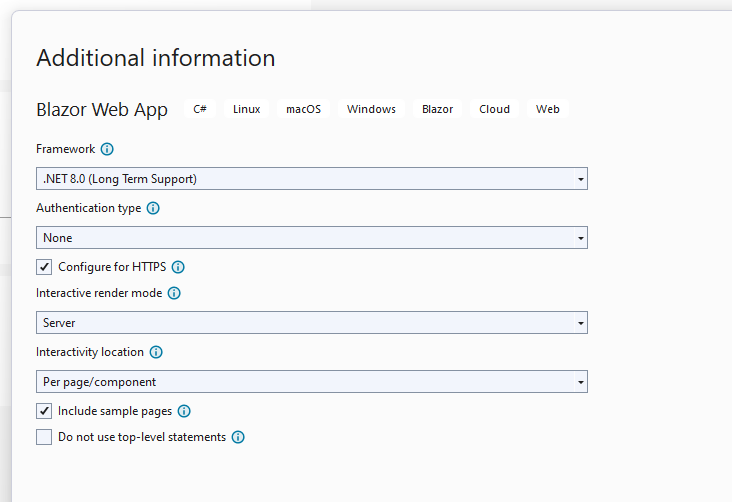Toggle Include sample pages checkbox

(x=44, y=411)
